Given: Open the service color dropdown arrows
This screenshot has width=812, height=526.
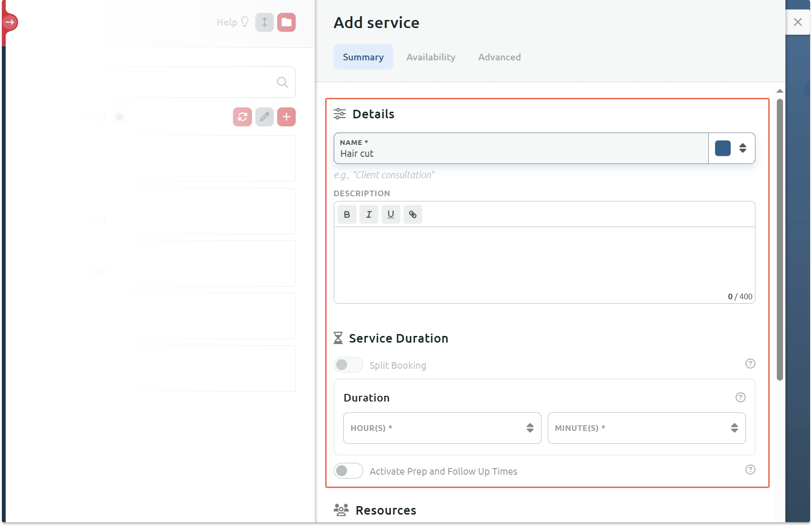Looking at the screenshot, I should [x=743, y=148].
